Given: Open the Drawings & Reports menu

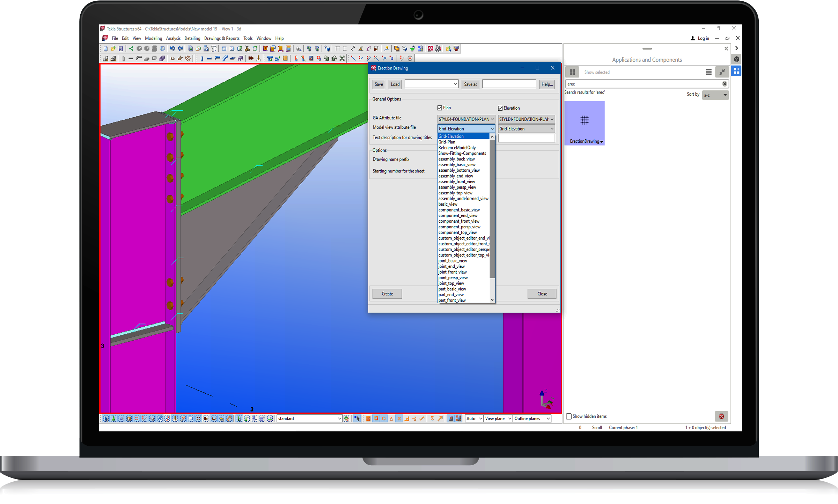Looking at the screenshot, I should (x=222, y=39).
